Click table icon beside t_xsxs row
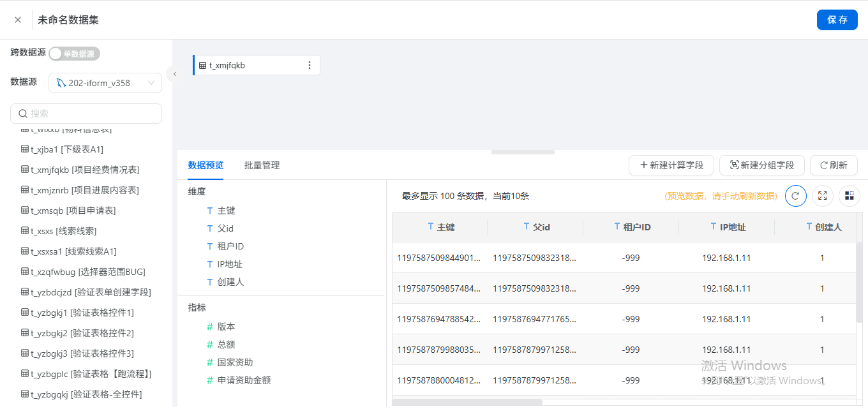This screenshot has width=868, height=409. tap(25, 231)
